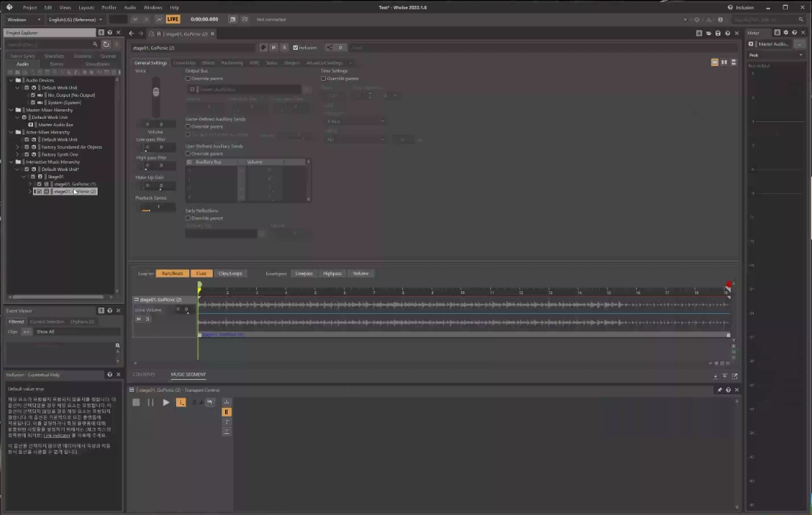This screenshot has height=515, width=812.
Task: Solo the stage01 GoPicnic track with S
Action: (x=147, y=319)
